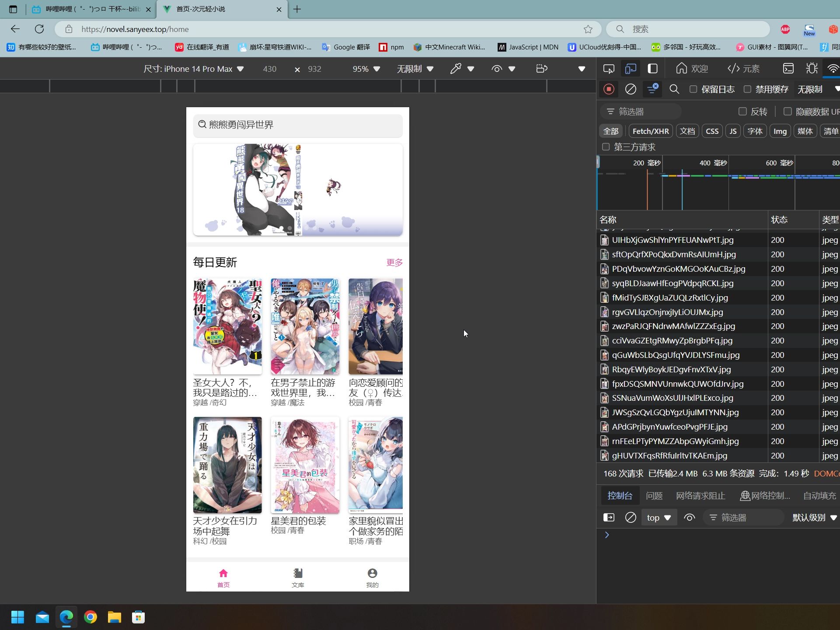
Task: Open Mail app from taskbar
Action: [42, 617]
